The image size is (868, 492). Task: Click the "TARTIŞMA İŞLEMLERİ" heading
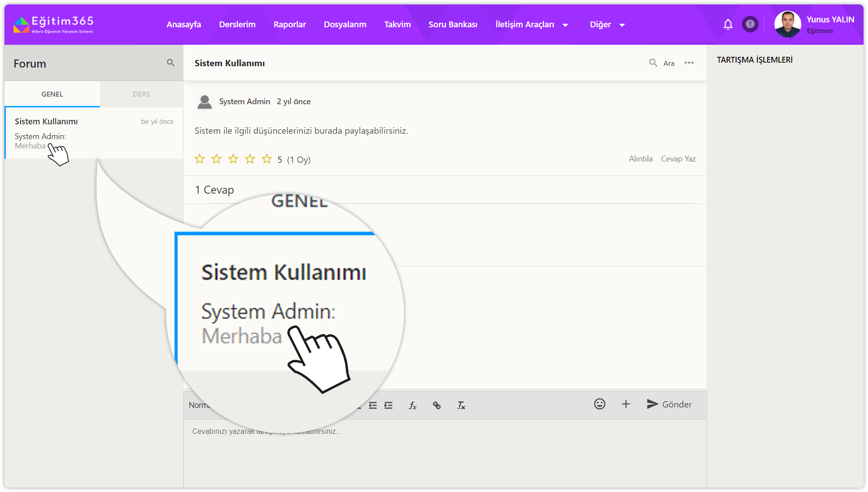755,60
